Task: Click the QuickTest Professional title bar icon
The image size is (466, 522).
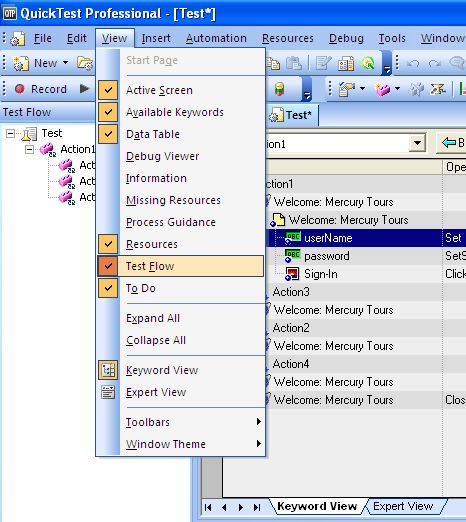Action: point(10,13)
